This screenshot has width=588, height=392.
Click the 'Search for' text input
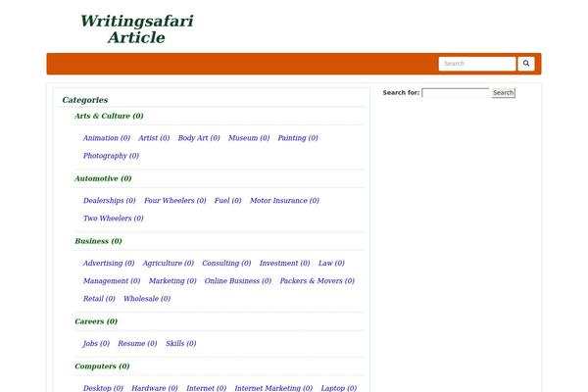[x=456, y=93]
